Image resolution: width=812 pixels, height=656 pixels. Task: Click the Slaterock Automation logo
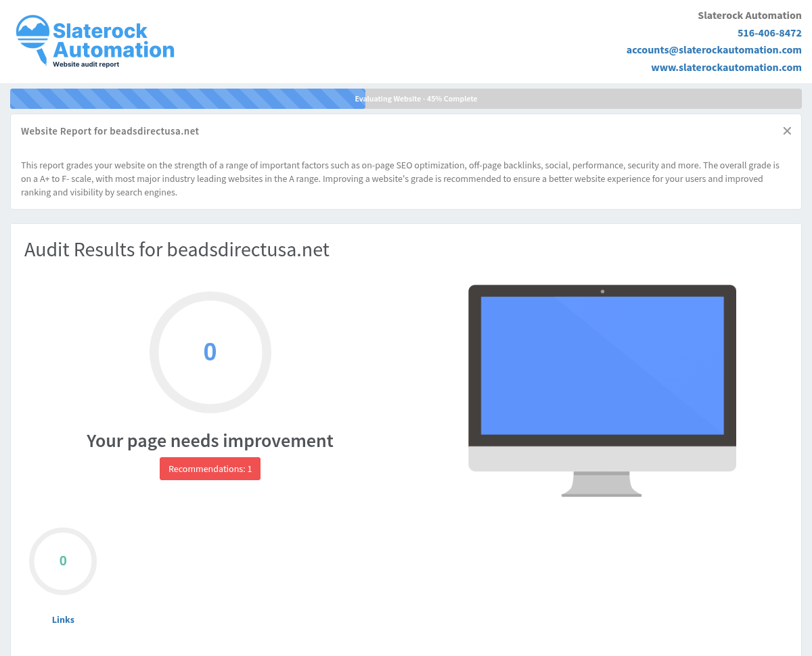95,41
